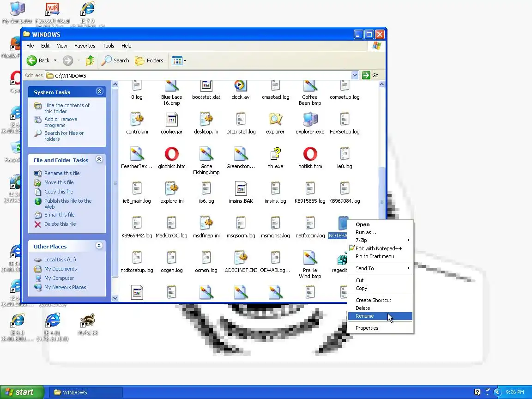The width and height of the screenshot is (532, 399).
Task: Select the explorer.exe file icon
Action: point(310,119)
